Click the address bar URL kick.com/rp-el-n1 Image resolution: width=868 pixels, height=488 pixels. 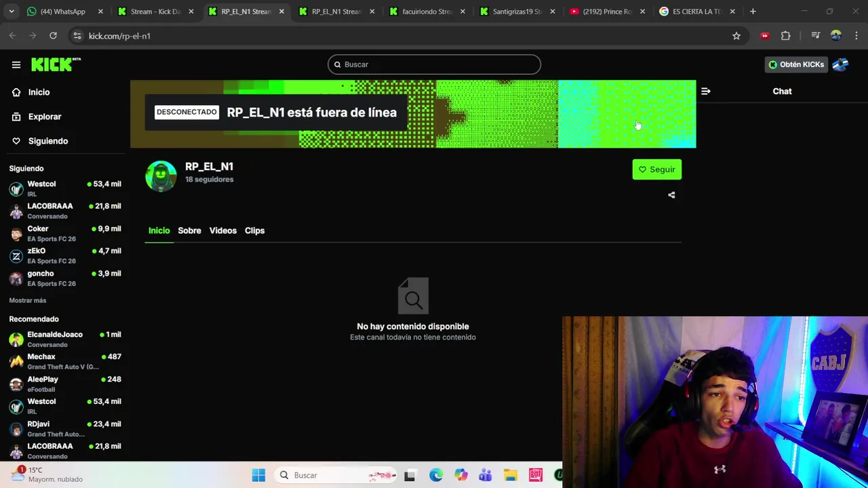tap(119, 36)
